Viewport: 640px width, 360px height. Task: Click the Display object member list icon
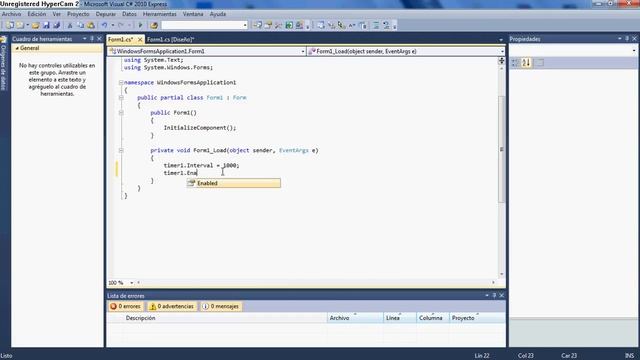click(x=321, y=25)
